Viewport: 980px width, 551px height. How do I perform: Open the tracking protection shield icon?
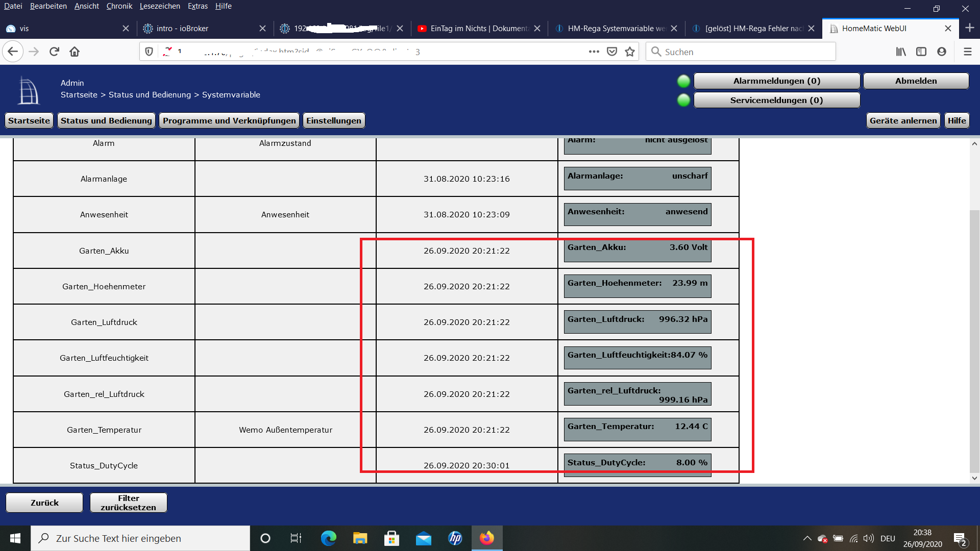(149, 52)
